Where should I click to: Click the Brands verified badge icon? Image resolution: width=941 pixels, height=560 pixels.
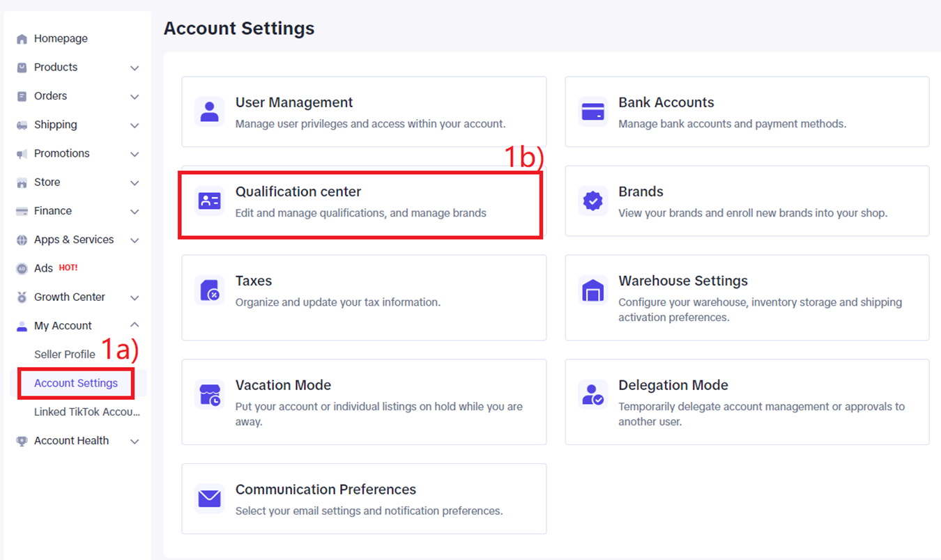(x=592, y=201)
